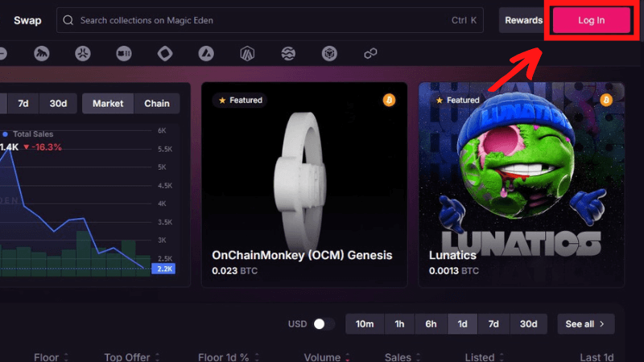644x362 pixels.
Task: Click the Last 1d column header
Action: [x=597, y=357]
